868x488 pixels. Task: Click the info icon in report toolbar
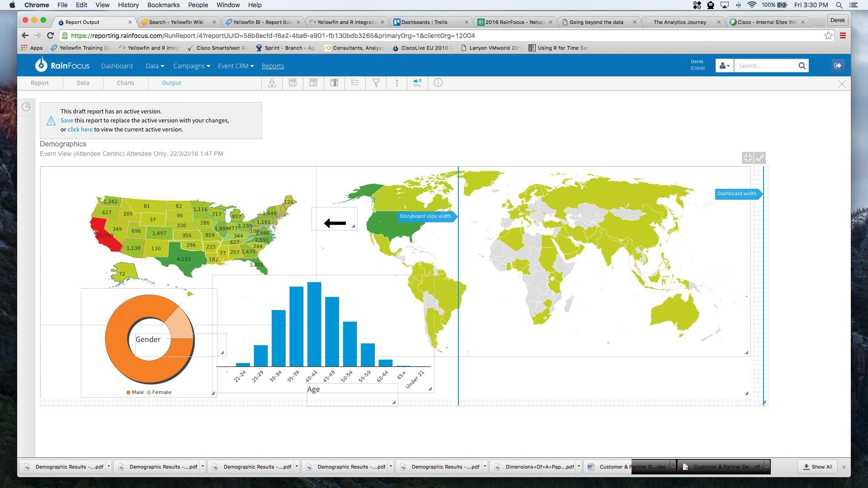438,83
